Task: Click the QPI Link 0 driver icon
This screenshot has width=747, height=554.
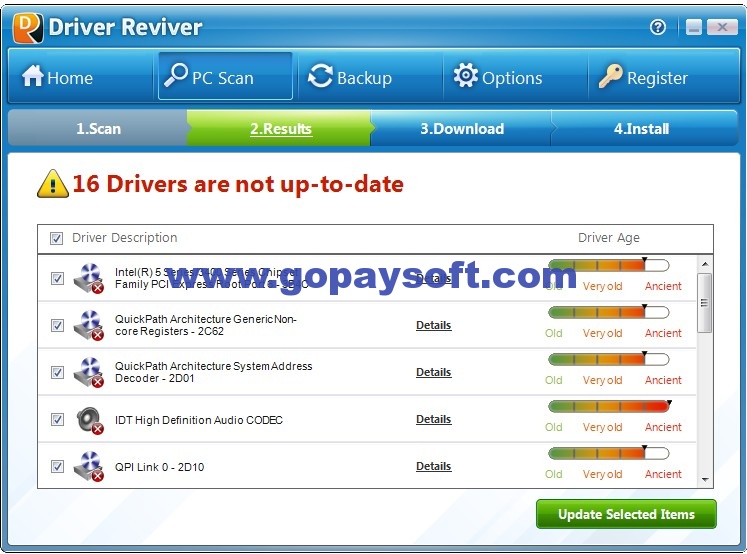Action: click(x=89, y=467)
